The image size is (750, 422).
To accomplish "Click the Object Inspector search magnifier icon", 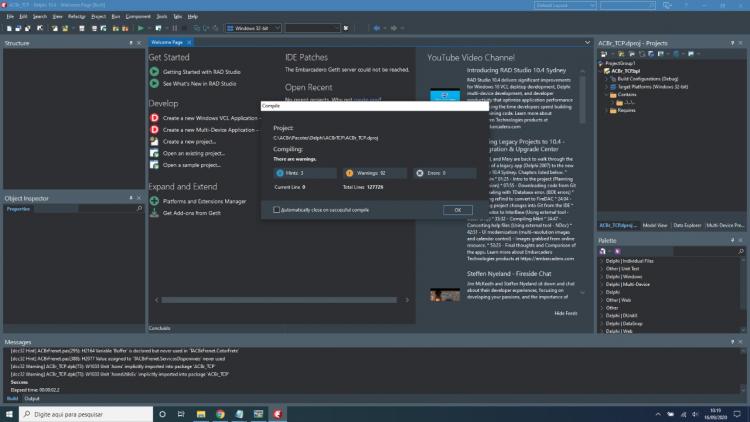I will click(140, 209).
